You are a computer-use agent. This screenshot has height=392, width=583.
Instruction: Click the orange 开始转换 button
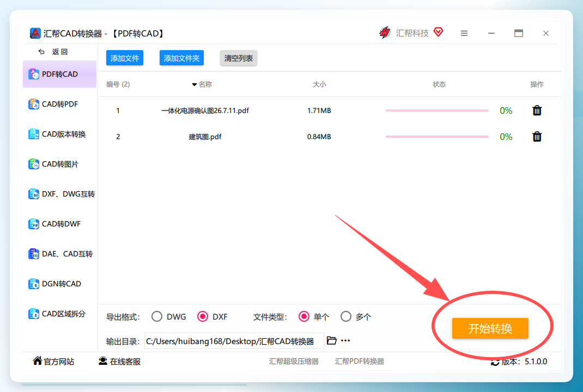tap(490, 328)
